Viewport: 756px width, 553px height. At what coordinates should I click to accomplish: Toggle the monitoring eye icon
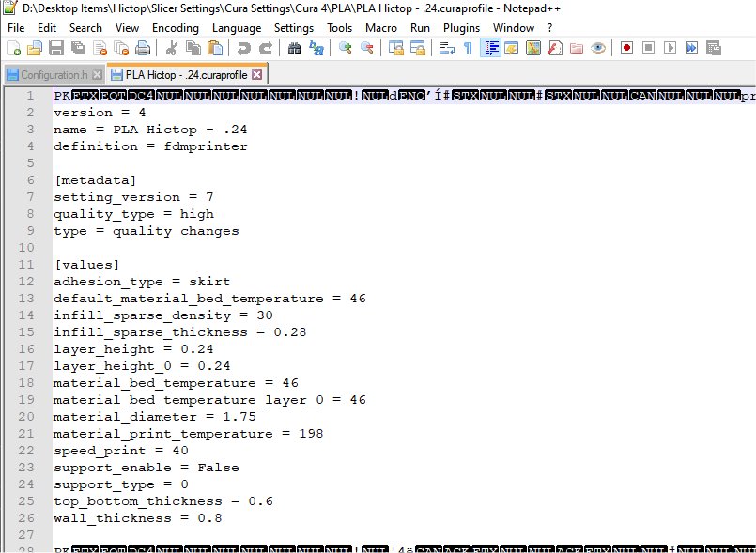(x=597, y=48)
